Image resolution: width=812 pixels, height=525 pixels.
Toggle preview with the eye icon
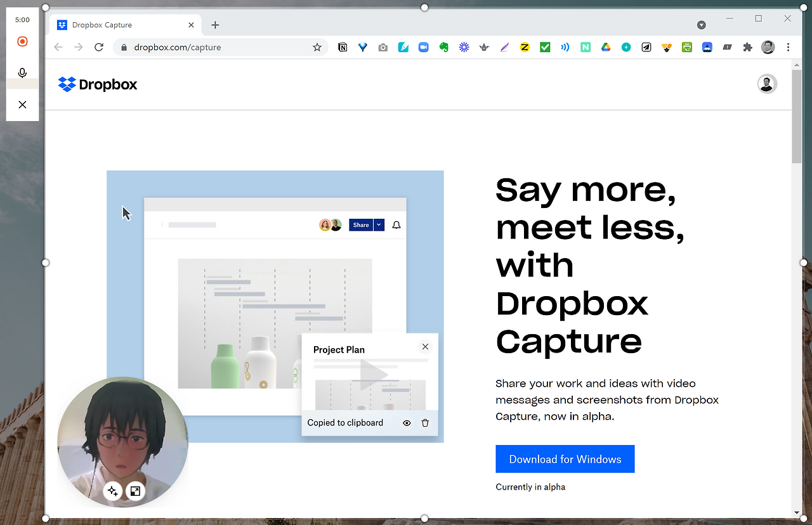click(x=407, y=423)
